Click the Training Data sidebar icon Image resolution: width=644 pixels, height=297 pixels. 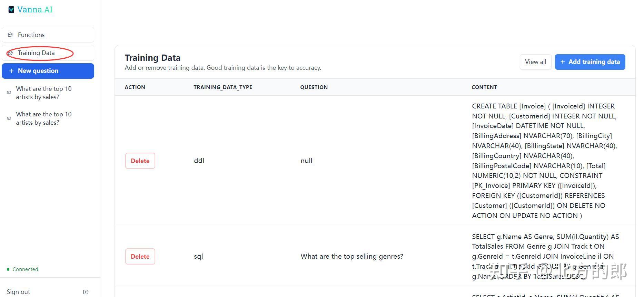pos(10,53)
